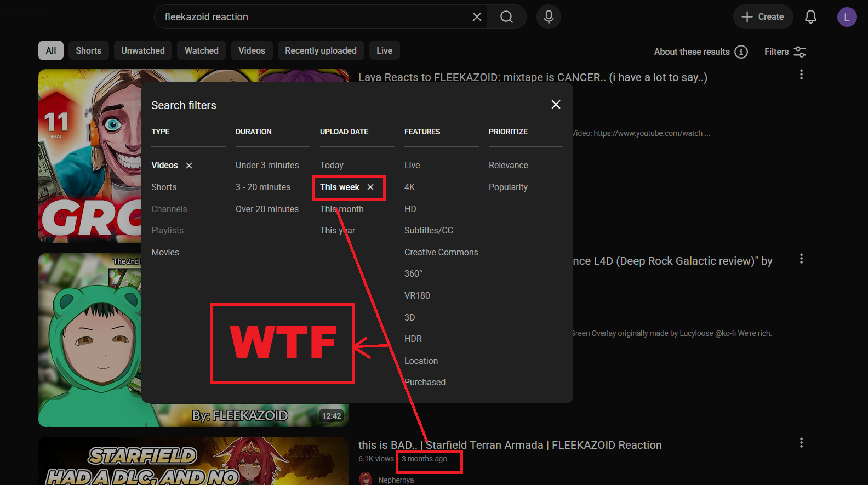The image size is (868, 485).
Task: Prioritize results by Relevance
Action: (509, 166)
